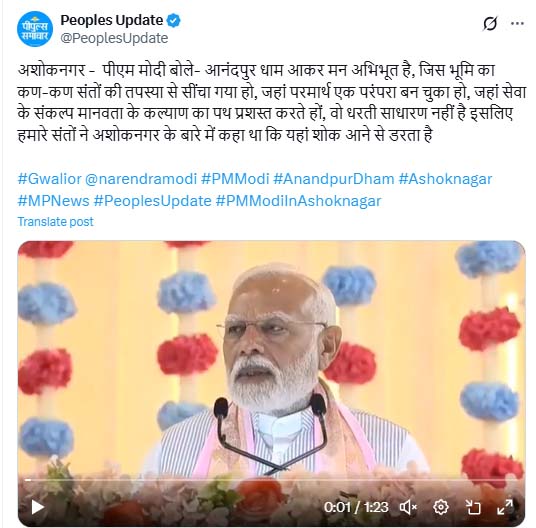Image resolution: width=536 pixels, height=528 pixels.
Task: Toggle picture-in-picture mode icon
Action: tap(473, 507)
